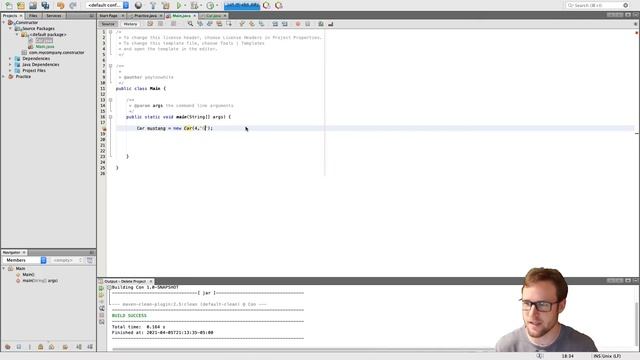Click the bar chart icon in editor toolbar
The width and height of the screenshot is (640, 360).
click(x=331, y=24)
